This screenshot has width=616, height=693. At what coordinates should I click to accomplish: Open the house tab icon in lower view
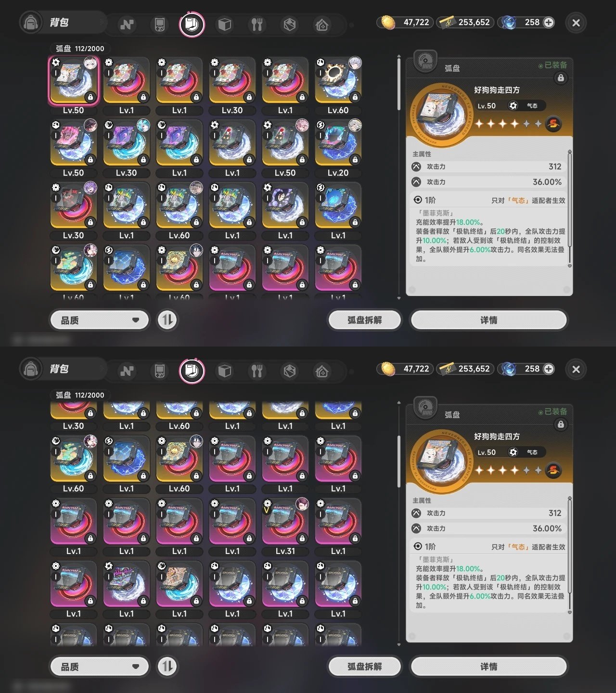tap(322, 371)
